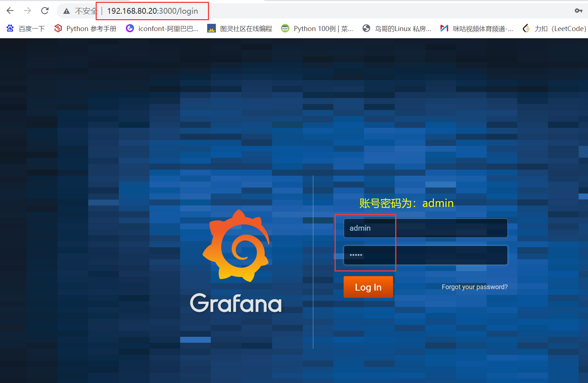Image resolution: width=588 pixels, height=383 pixels.
Task: Focus the username field containing admin
Action: point(426,228)
